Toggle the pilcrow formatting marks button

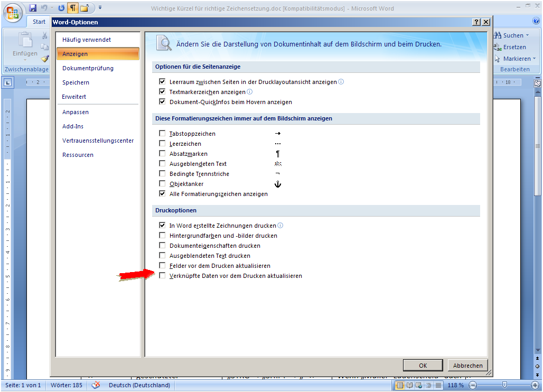coord(73,7)
